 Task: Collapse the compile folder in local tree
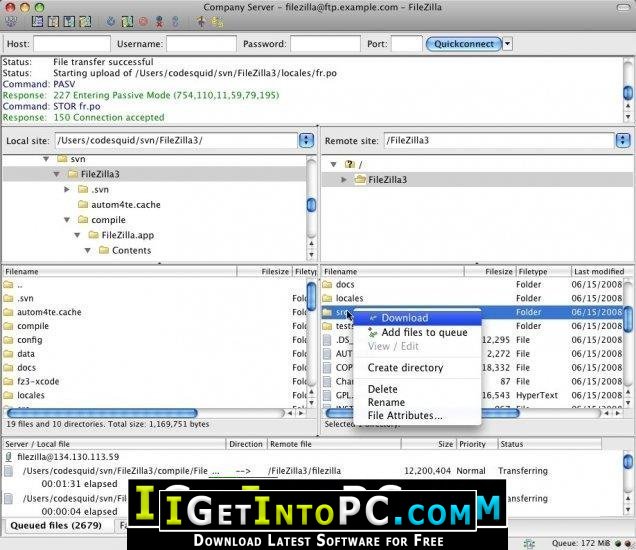67,220
